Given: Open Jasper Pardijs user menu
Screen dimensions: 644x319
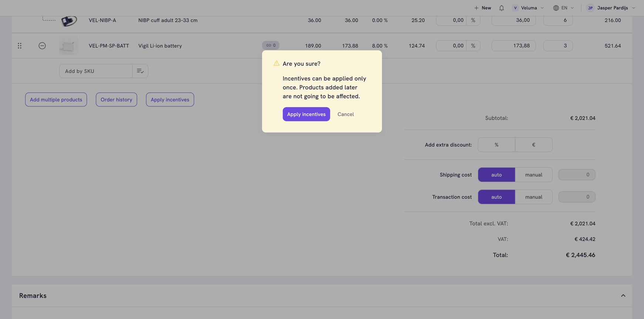Looking at the screenshot, I should coord(611,8).
